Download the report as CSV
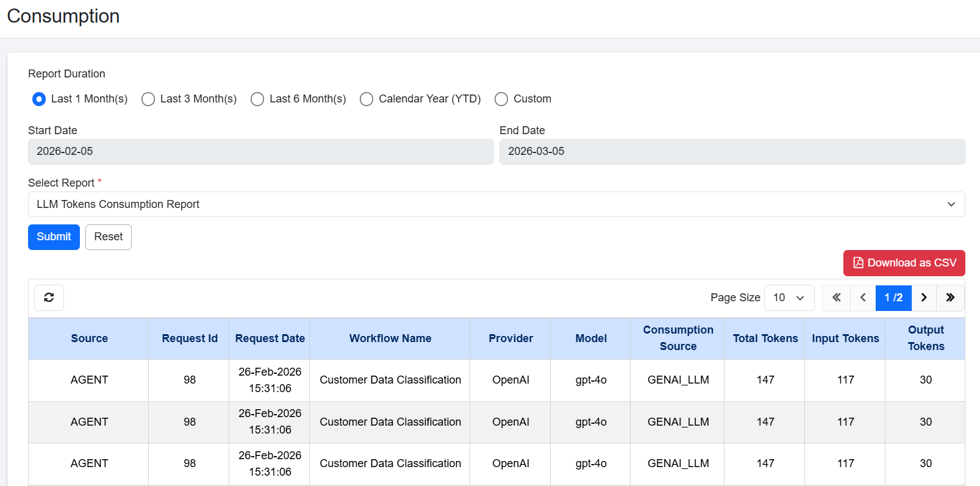 tap(904, 263)
